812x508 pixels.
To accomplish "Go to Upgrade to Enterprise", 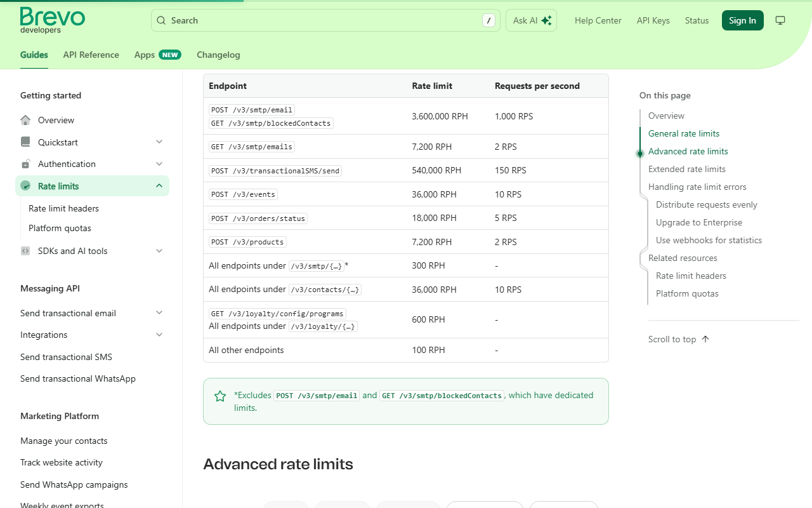I will [x=699, y=222].
